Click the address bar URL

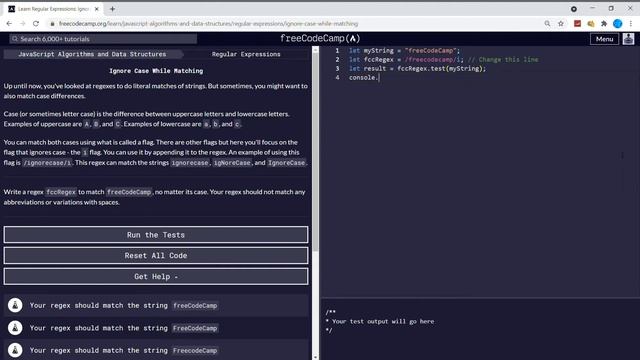point(208,24)
